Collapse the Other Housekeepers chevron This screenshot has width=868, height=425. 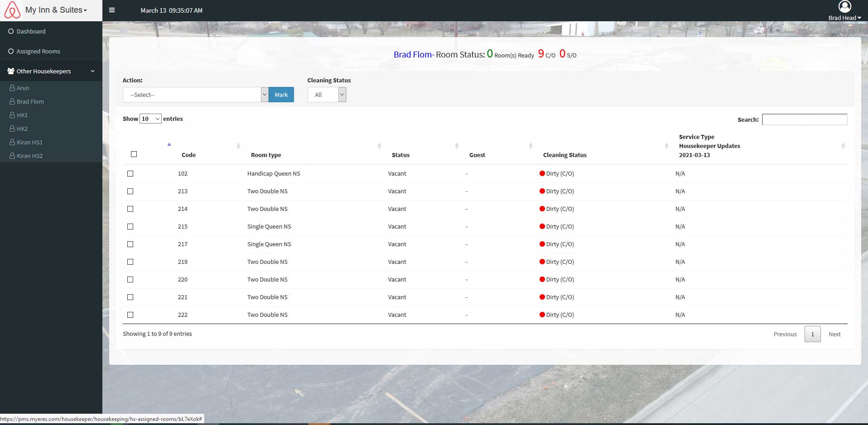click(92, 71)
